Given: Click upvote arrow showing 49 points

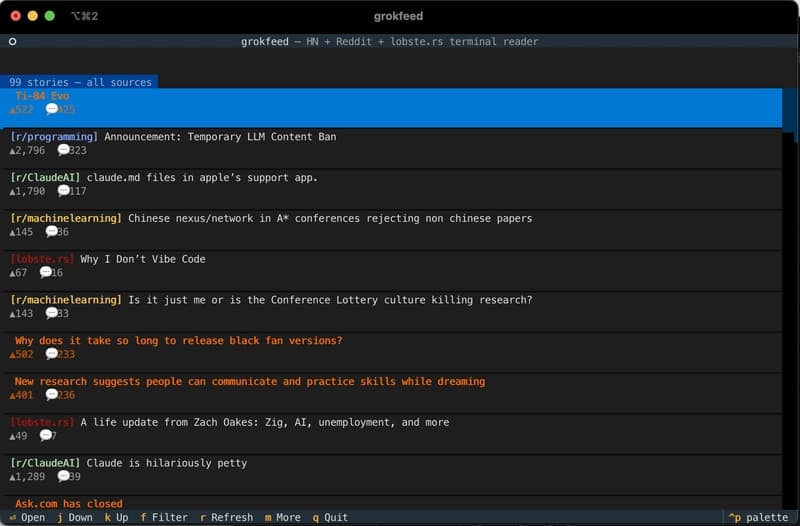Looking at the screenshot, I should 12,436.
